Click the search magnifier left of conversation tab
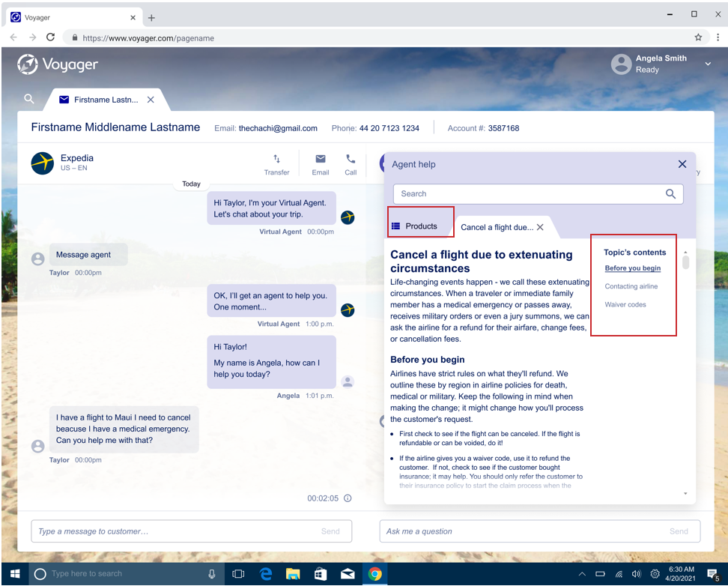 29,99
